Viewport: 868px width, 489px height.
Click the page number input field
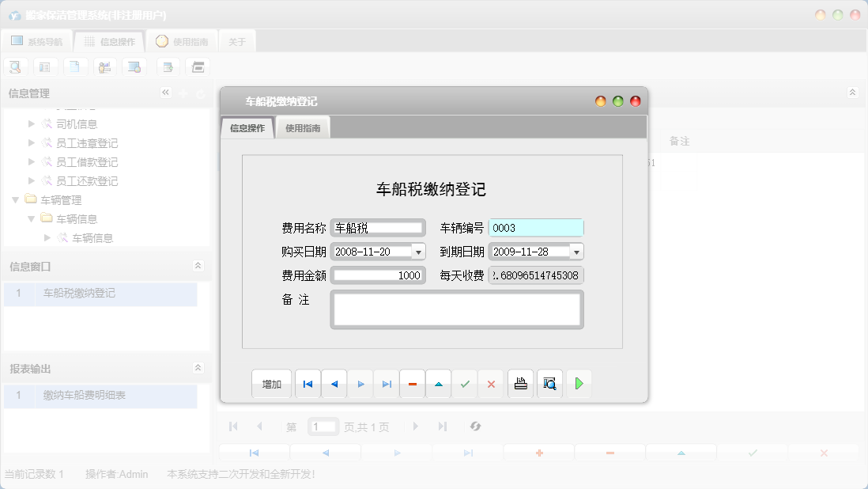pyautogui.click(x=323, y=426)
